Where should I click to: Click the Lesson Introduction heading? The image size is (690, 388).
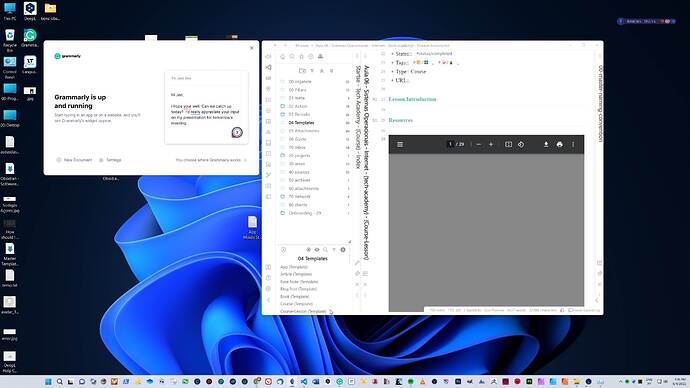[x=412, y=99]
